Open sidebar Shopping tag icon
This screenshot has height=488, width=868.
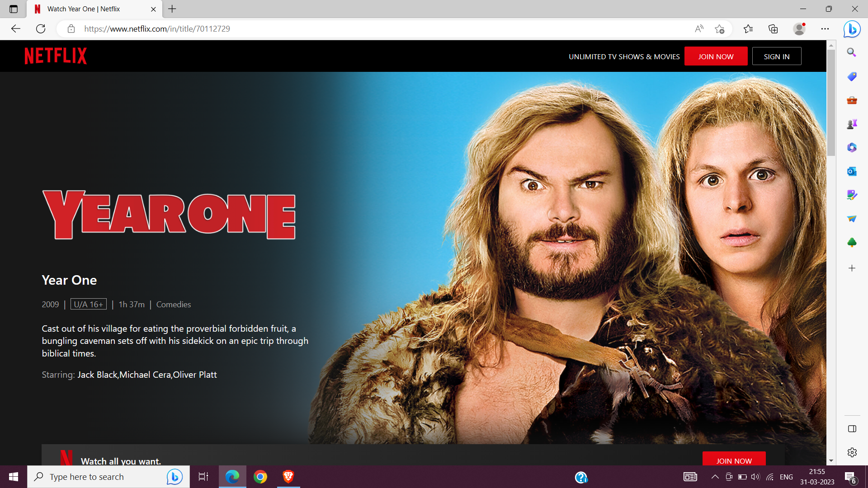852,76
